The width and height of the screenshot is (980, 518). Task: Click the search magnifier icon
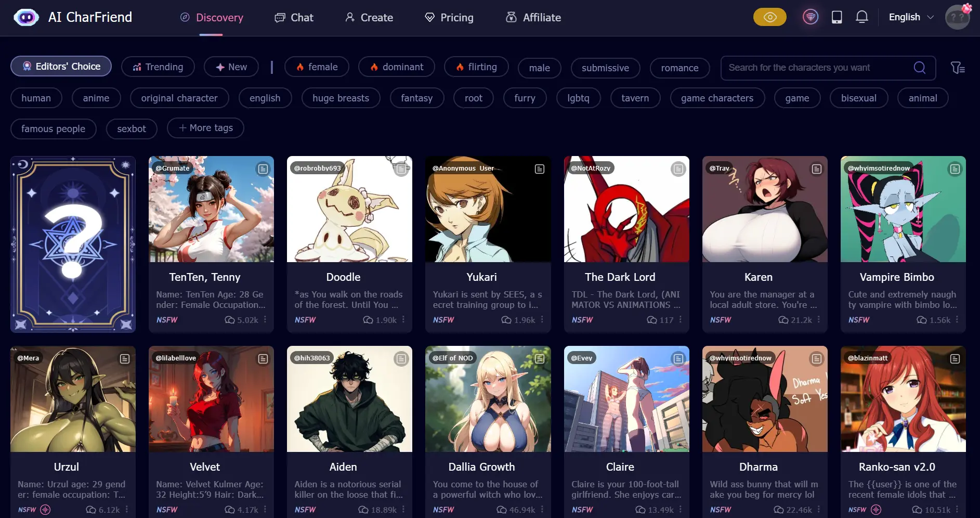tap(919, 68)
